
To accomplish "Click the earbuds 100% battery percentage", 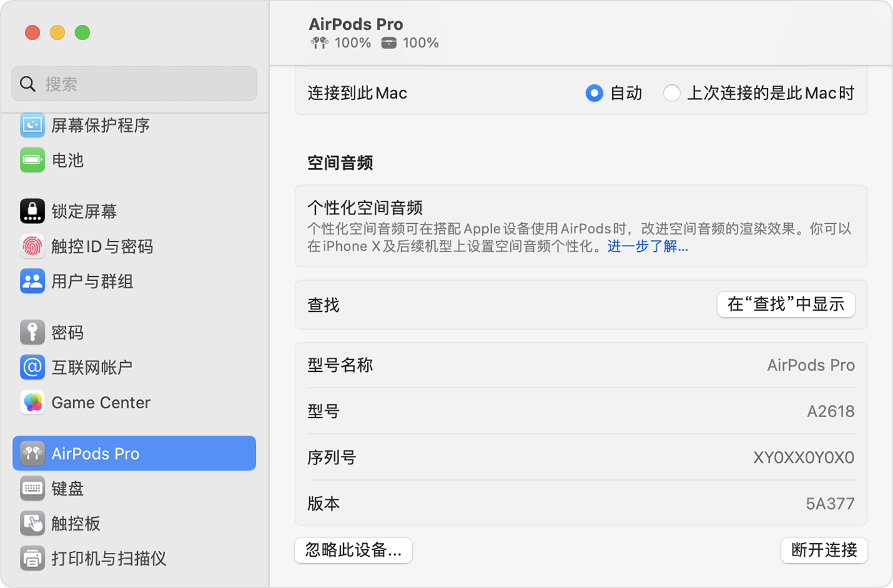I will pos(353,43).
